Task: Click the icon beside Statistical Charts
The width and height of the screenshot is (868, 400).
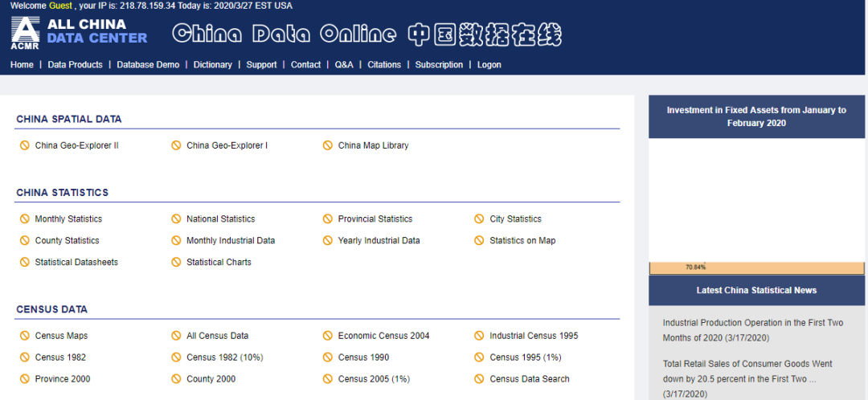Action: point(176,262)
